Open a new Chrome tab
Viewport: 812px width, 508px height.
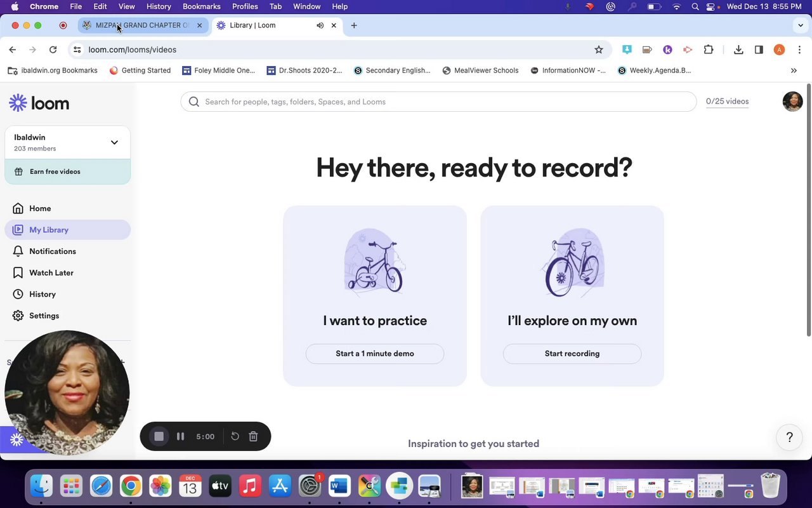coord(354,25)
